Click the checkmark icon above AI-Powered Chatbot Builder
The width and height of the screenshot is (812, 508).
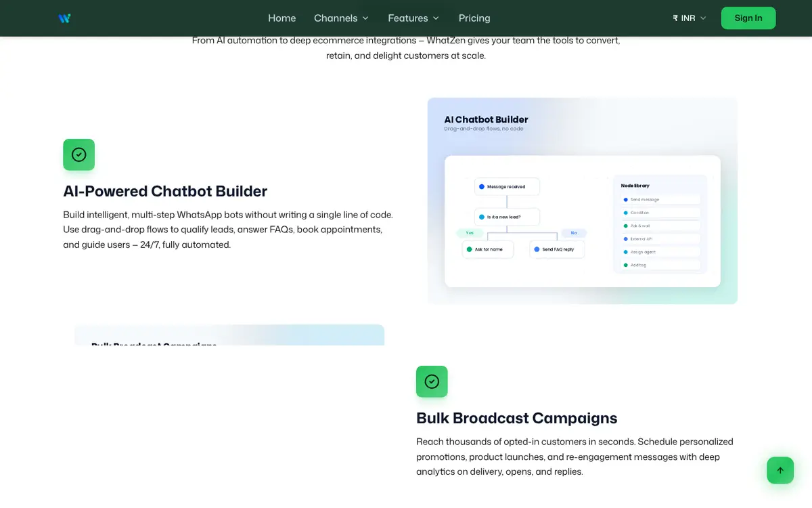[79, 154]
